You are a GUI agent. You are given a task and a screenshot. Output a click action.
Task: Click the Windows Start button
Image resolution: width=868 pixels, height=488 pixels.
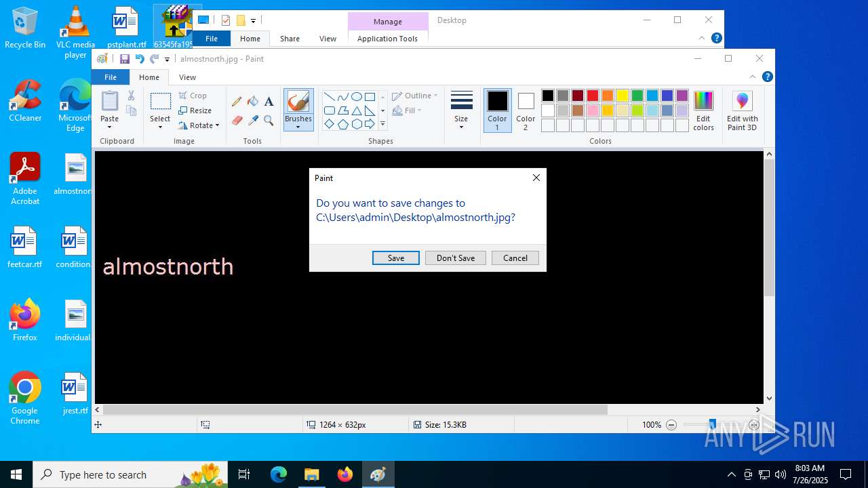(16, 474)
